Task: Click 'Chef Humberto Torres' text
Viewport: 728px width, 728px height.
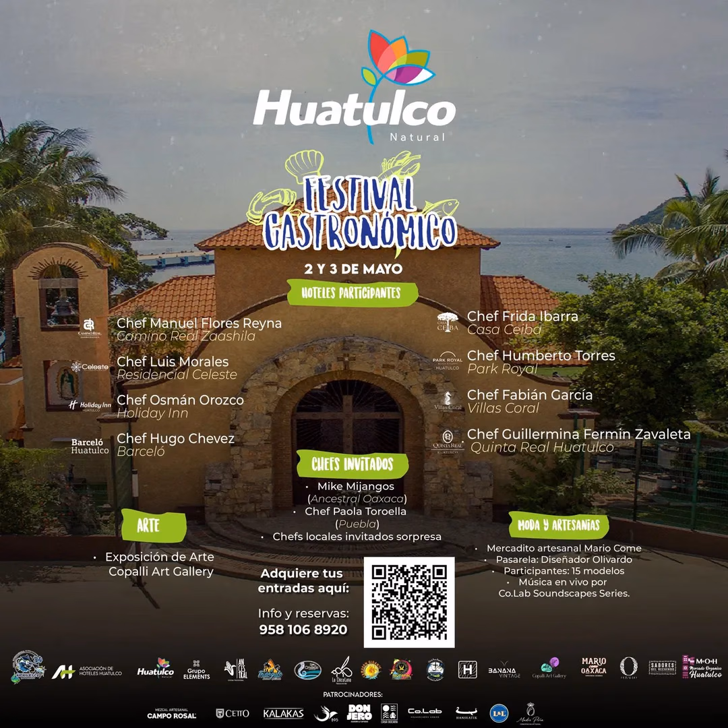Action: point(541,356)
